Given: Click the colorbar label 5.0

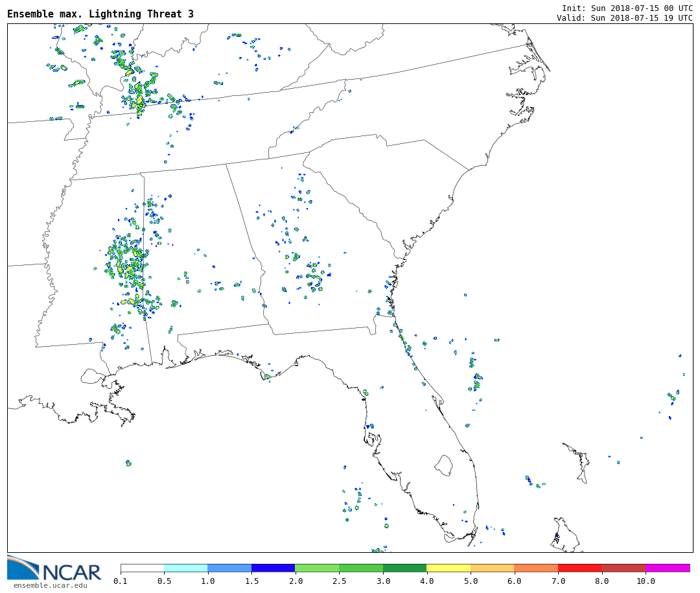Looking at the screenshot, I should 471,581.
